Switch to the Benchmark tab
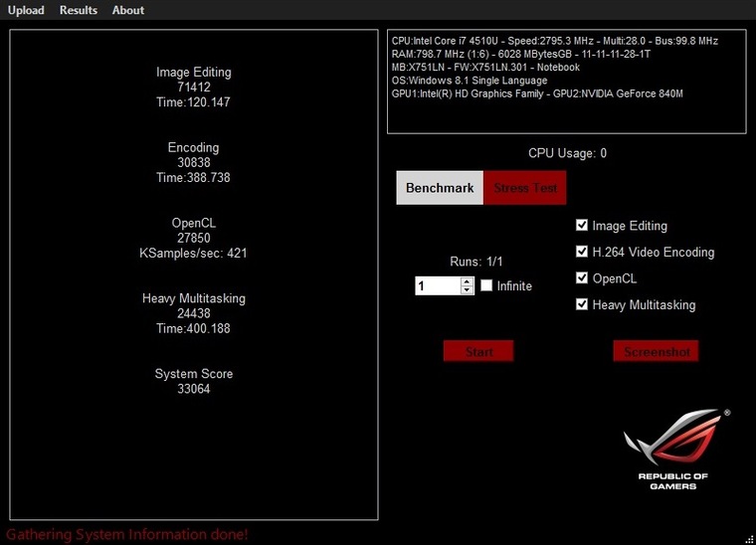Image resolution: width=756 pixels, height=545 pixels. click(x=440, y=188)
